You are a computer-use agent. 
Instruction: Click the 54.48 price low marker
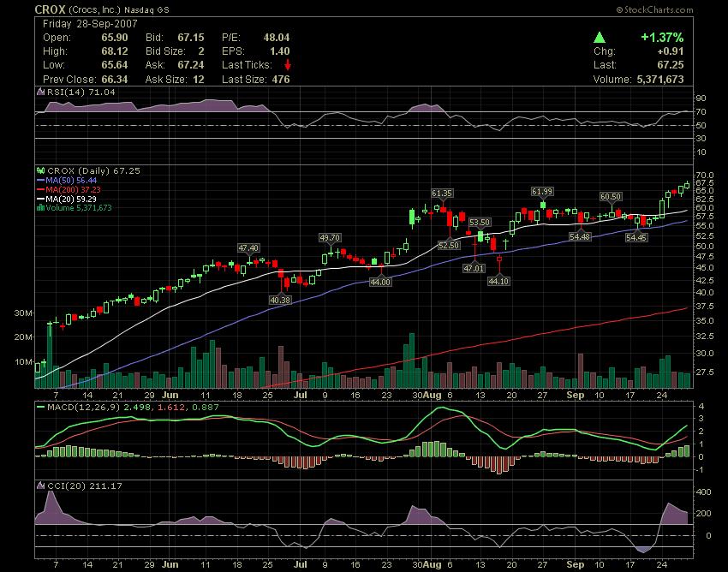click(580, 237)
